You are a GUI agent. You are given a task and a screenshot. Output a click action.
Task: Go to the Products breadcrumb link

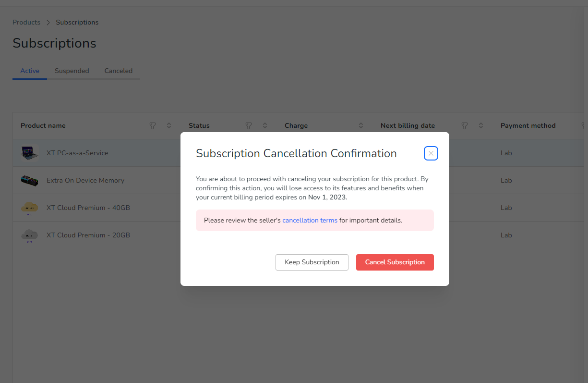[26, 22]
